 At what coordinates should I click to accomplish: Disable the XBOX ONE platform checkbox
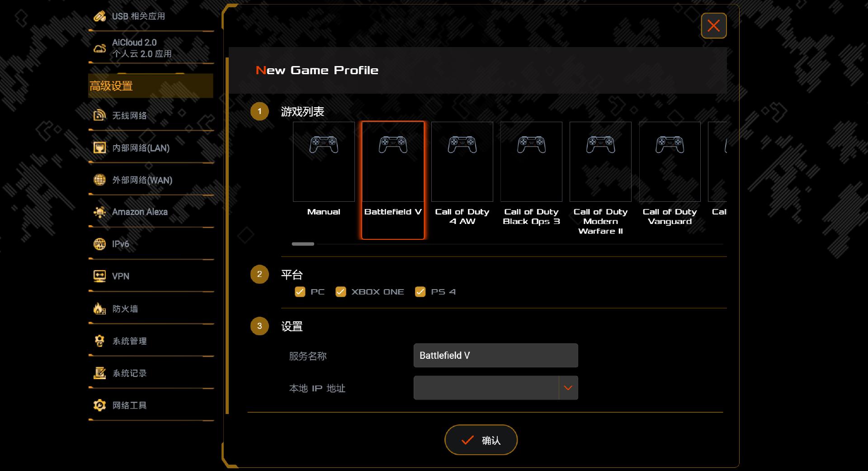[341, 292]
